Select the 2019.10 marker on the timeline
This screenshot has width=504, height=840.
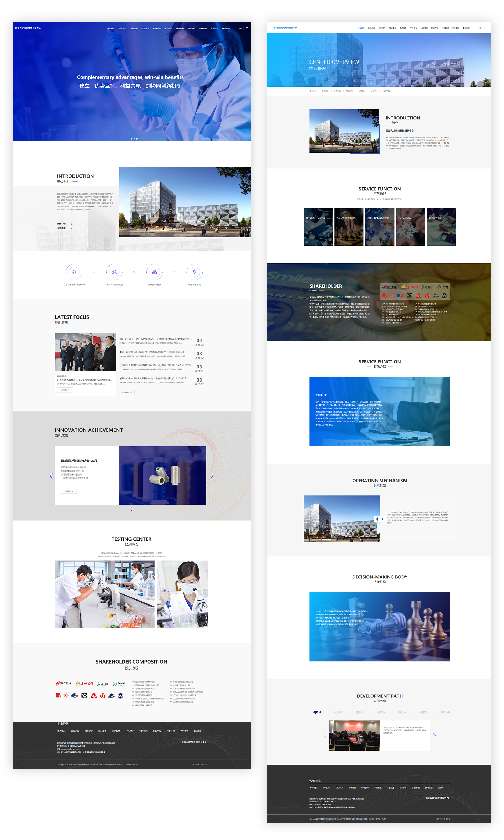point(424,712)
